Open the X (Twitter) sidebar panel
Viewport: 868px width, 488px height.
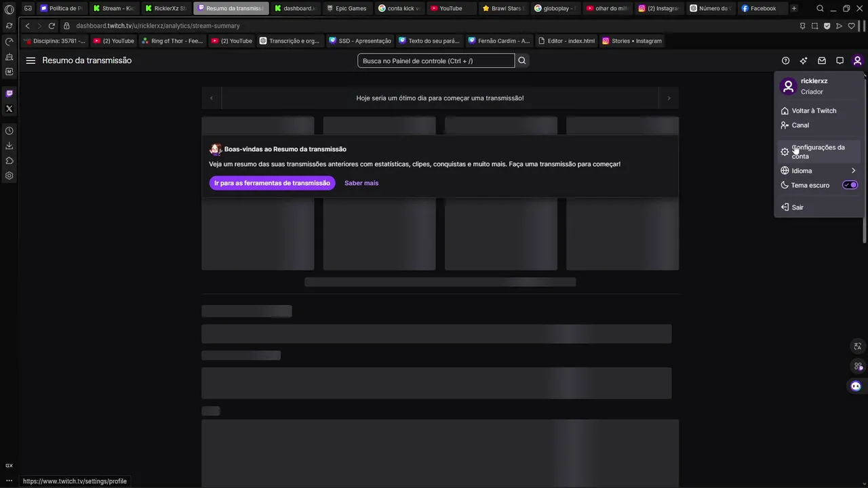(x=9, y=108)
